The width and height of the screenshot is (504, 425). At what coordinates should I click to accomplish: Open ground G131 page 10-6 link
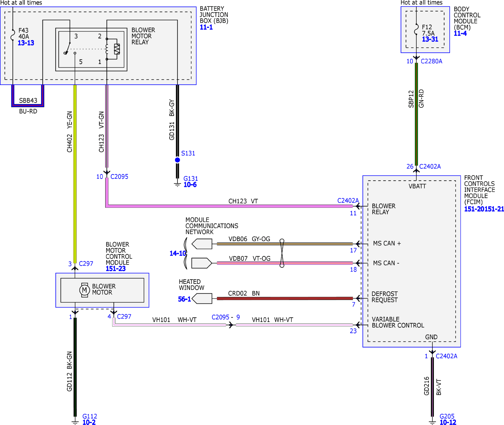[190, 185]
